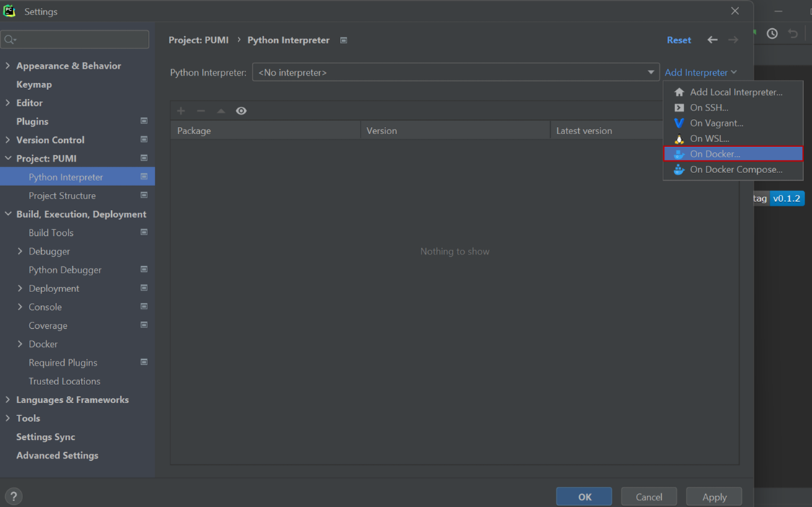Open the Add Interpreter dropdown link

point(701,72)
